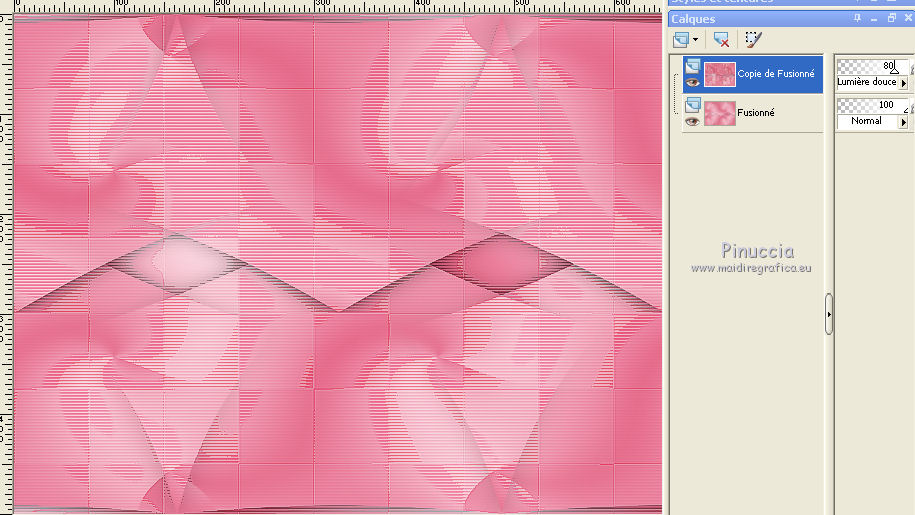Select the Fusionné layer name
The width and height of the screenshot is (915, 515).
tap(756, 113)
